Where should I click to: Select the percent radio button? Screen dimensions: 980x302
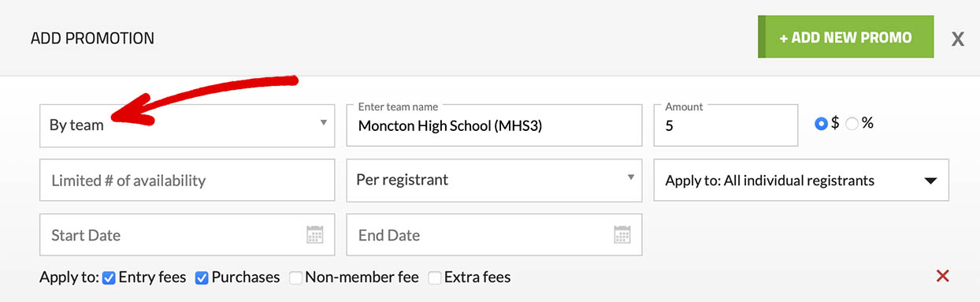click(852, 124)
